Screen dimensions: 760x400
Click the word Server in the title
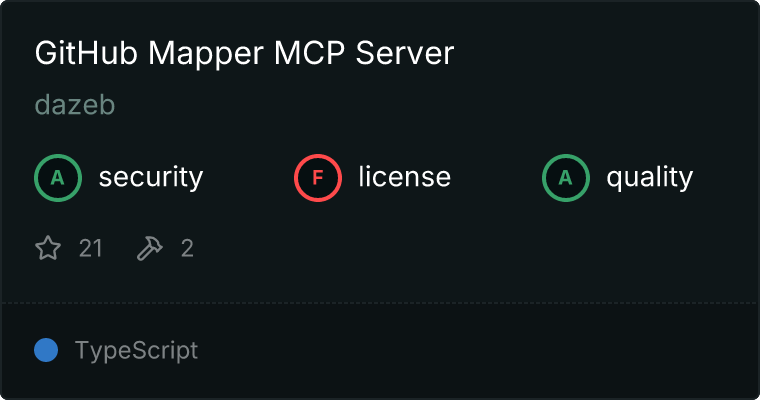[405, 53]
